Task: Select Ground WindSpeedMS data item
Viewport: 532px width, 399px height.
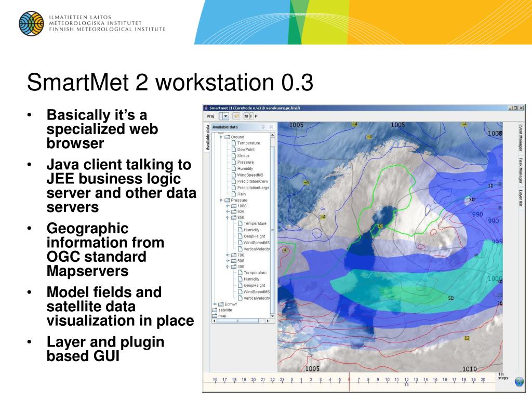Action: [x=247, y=175]
